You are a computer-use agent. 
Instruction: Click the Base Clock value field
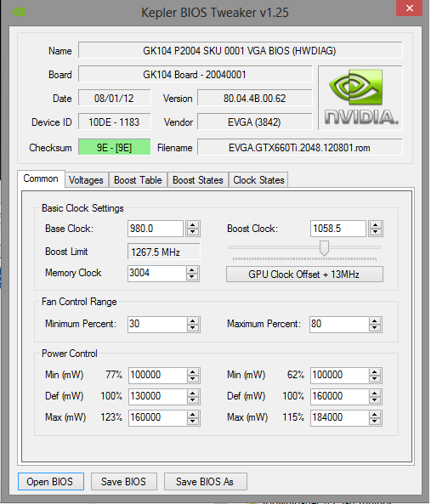point(156,229)
